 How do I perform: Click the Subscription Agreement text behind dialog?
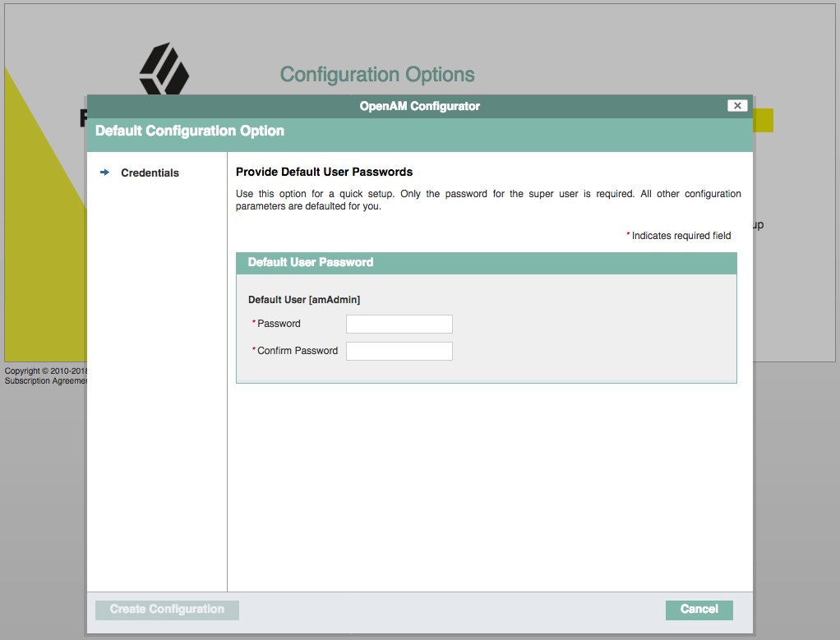[x=45, y=380]
